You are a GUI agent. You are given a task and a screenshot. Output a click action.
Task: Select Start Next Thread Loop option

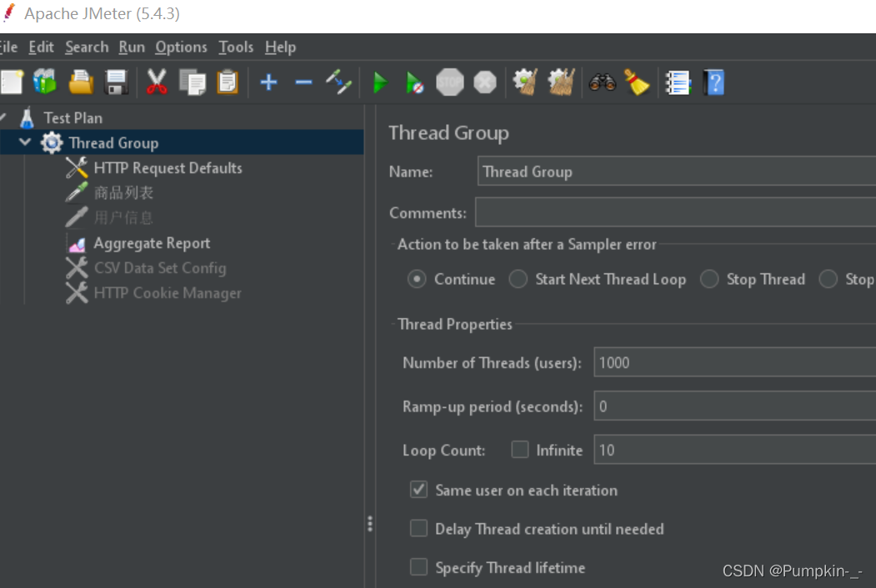coord(518,279)
